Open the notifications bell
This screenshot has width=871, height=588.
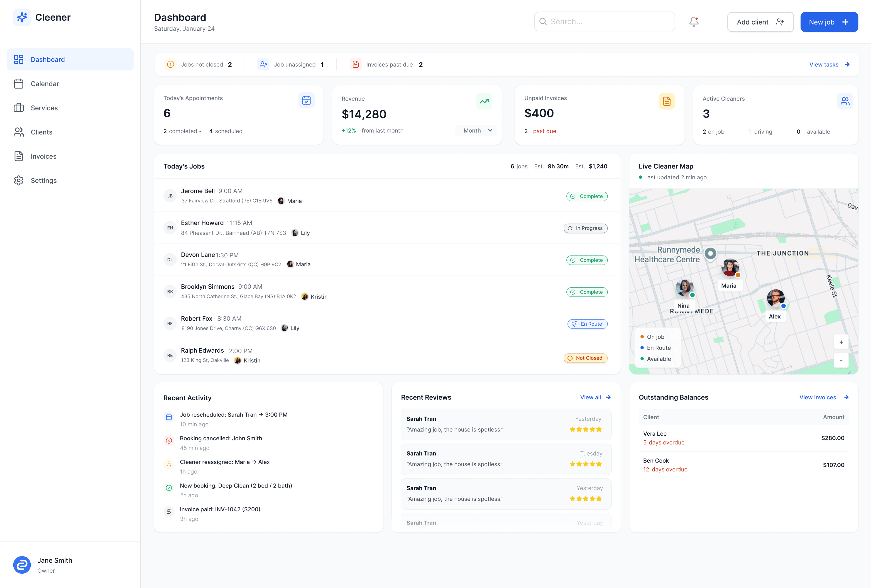click(694, 22)
